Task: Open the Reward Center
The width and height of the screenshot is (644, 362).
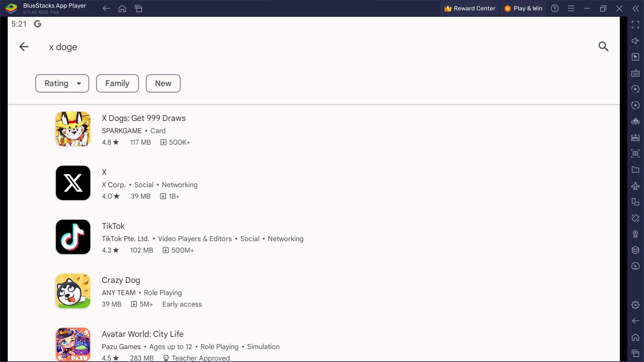Action: click(470, 8)
